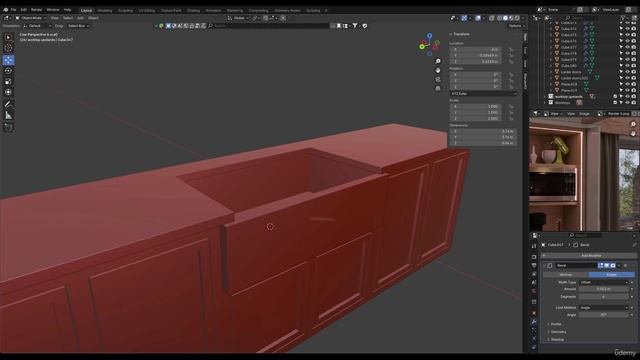Image resolution: width=640 pixels, height=360 pixels.
Task: Select the Measure tool
Action: [8, 116]
